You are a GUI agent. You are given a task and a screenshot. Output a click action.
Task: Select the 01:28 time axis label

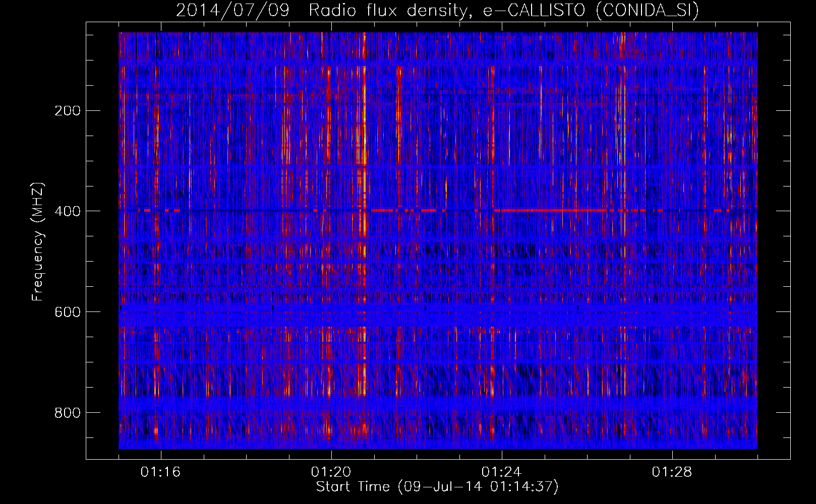pos(672,472)
